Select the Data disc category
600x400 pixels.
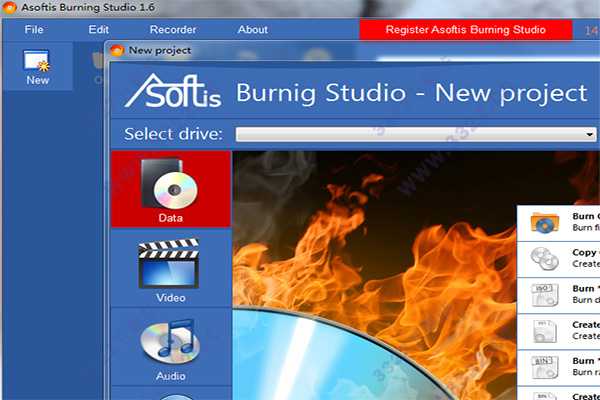pos(171,189)
